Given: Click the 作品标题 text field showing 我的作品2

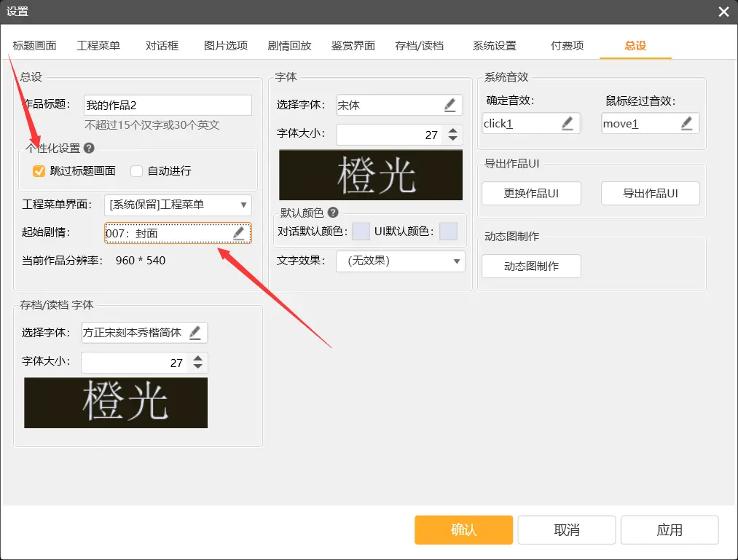Looking at the screenshot, I should [x=168, y=105].
